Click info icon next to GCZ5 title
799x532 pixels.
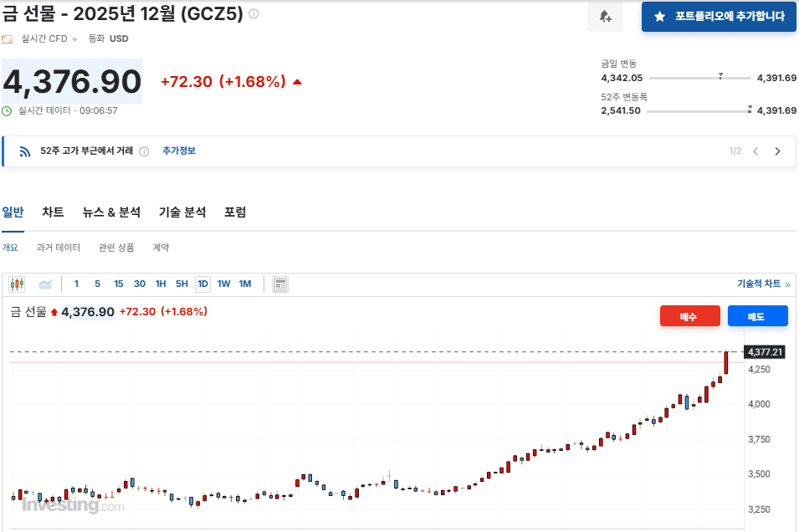pos(254,14)
